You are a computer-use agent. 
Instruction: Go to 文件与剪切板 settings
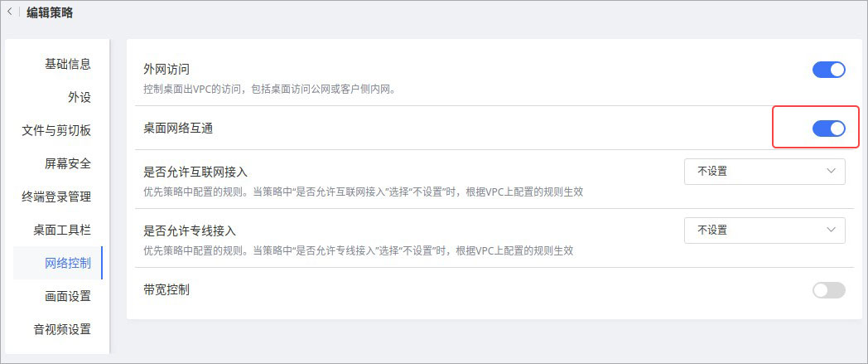[56, 130]
